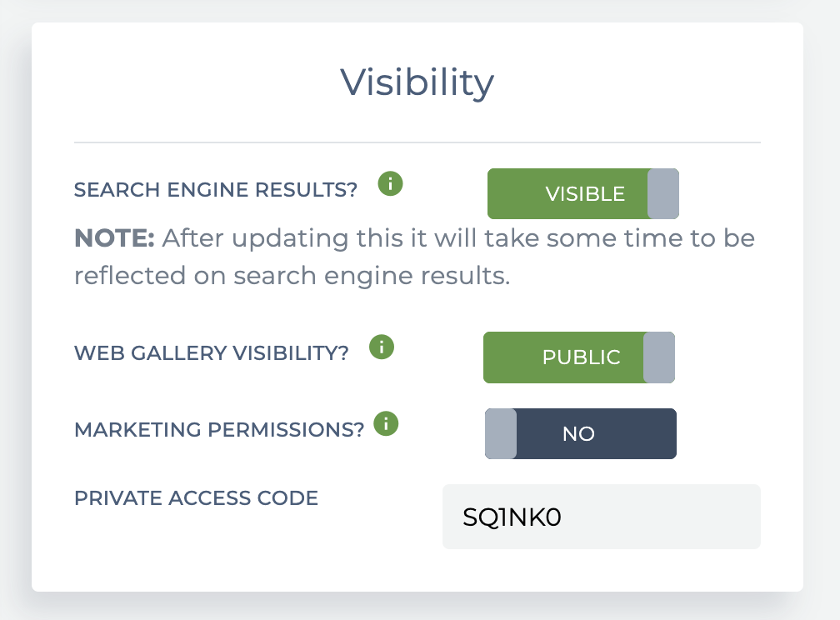The height and width of the screenshot is (620, 840).
Task: Click the grey knob on the NO switch
Action: pos(501,433)
